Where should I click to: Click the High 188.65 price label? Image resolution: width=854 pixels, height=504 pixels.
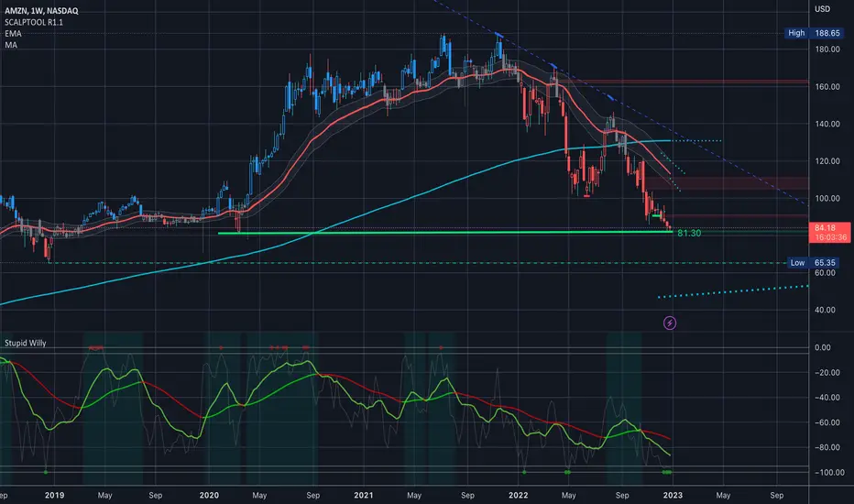[814, 33]
